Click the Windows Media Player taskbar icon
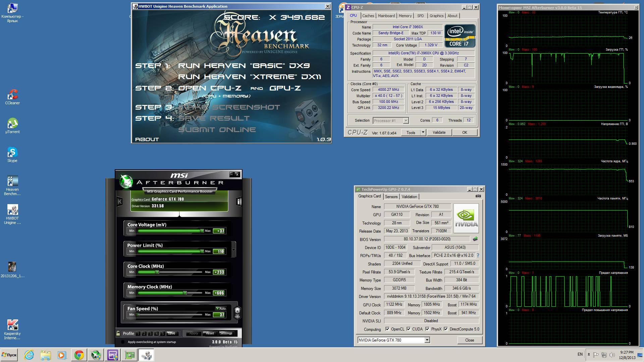This screenshot has width=644, height=362. coord(62,355)
